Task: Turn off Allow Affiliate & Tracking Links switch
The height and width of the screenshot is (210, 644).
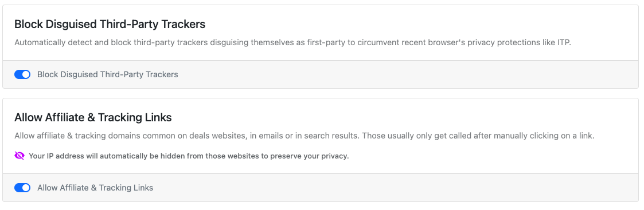Action: [22, 188]
